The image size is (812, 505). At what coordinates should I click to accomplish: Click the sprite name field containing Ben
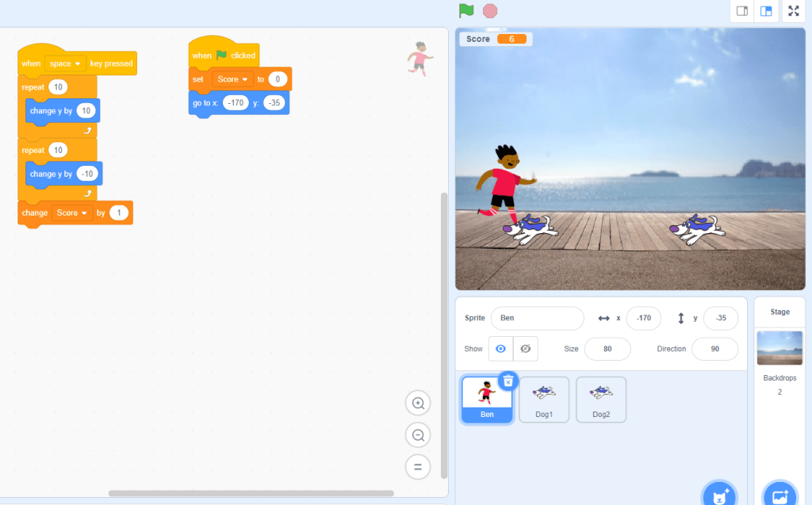(537, 318)
